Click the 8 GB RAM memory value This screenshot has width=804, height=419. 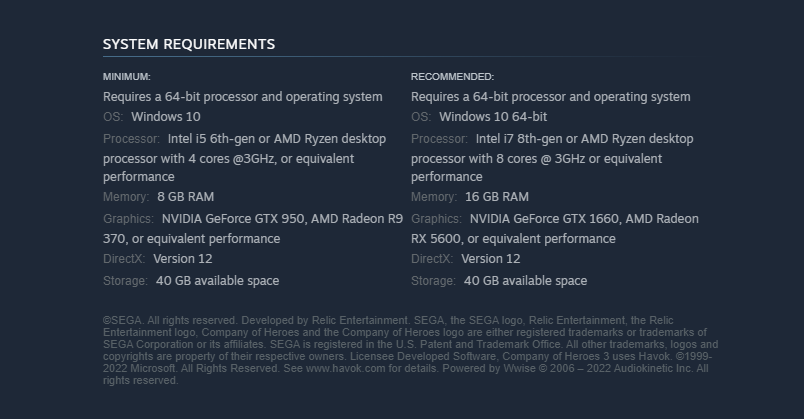186,197
